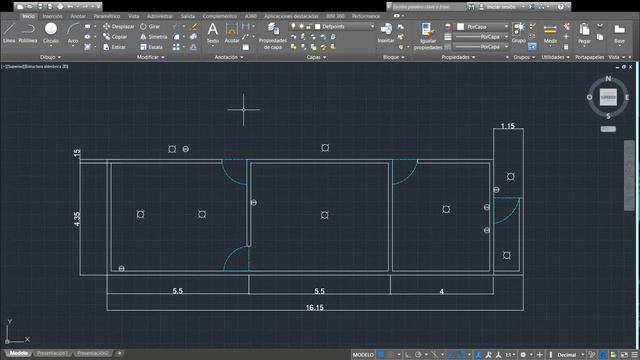Click the ViewCube top face

tap(608, 97)
